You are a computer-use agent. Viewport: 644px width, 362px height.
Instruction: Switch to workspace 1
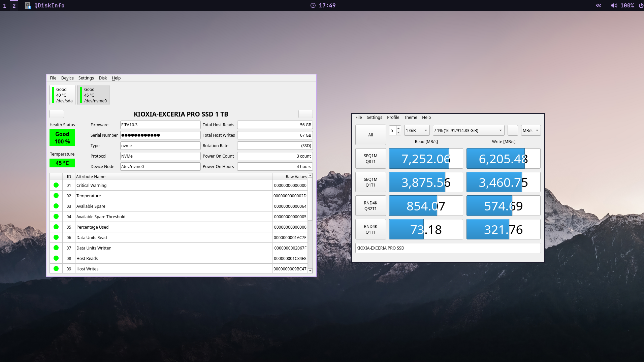point(5,5)
